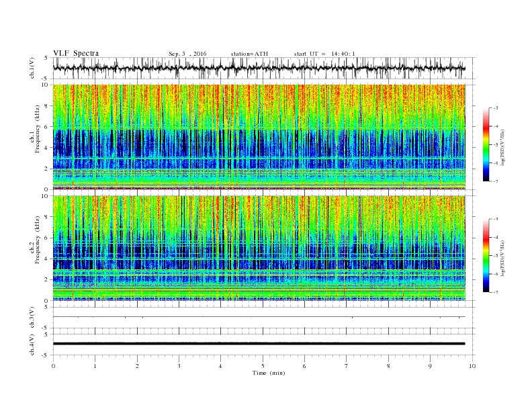Click the "4" kHz tick on ch.2 frequency axis
The height and width of the screenshot is (411, 532).
pyautogui.click(x=46, y=259)
